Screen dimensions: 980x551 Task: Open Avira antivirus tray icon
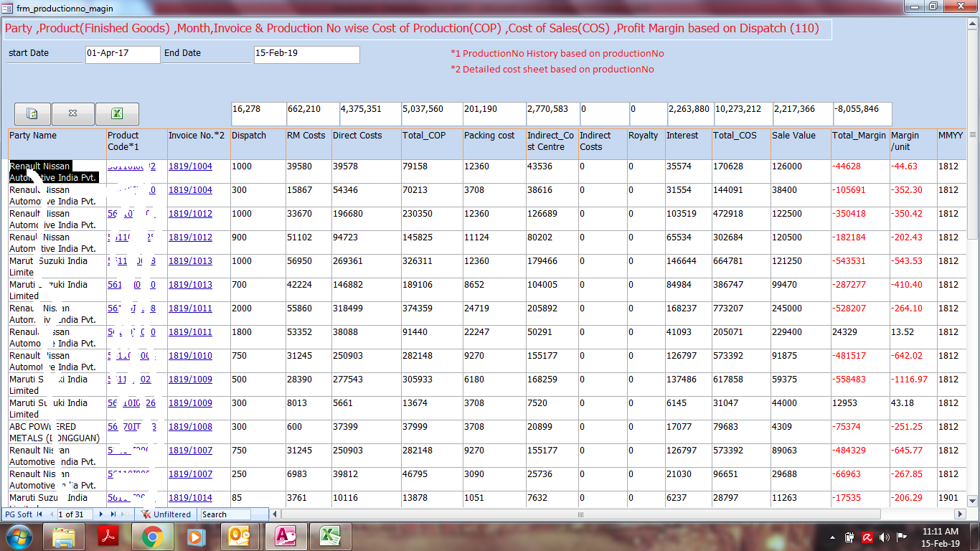(x=867, y=537)
